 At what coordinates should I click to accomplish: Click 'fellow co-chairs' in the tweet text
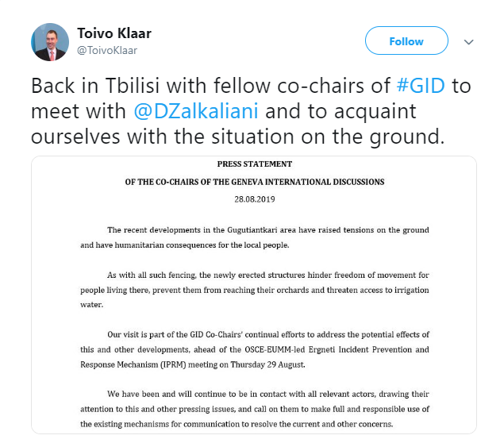pyautogui.click(x=285, y=87)
